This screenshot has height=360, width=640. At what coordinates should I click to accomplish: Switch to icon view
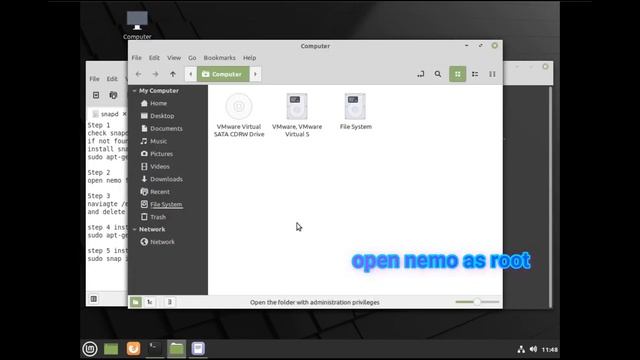(x=458, y=74)
